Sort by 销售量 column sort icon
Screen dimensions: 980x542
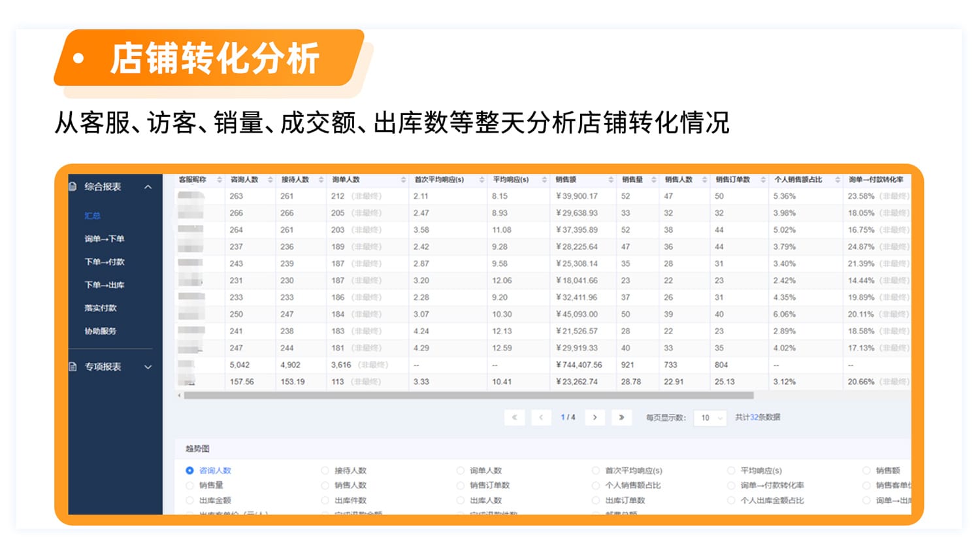click(x=653, y=180)
